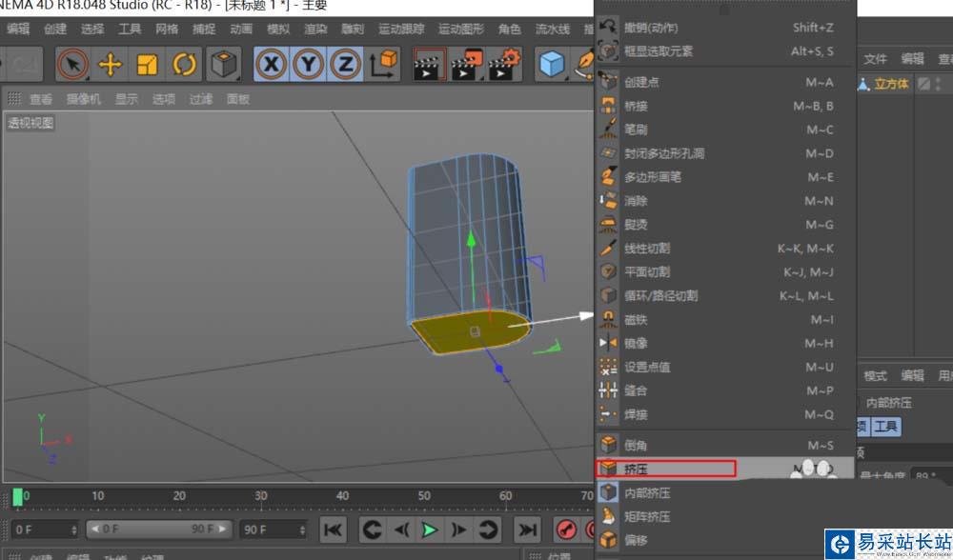Click the coordinate system icon
The image size is (953, 560).
coord(384,65)
